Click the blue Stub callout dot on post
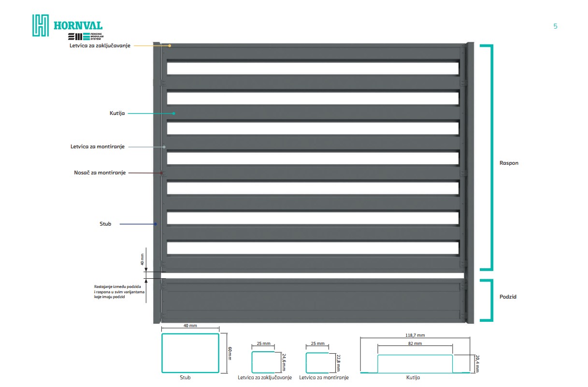588x387 pixels. pos(156,224)
